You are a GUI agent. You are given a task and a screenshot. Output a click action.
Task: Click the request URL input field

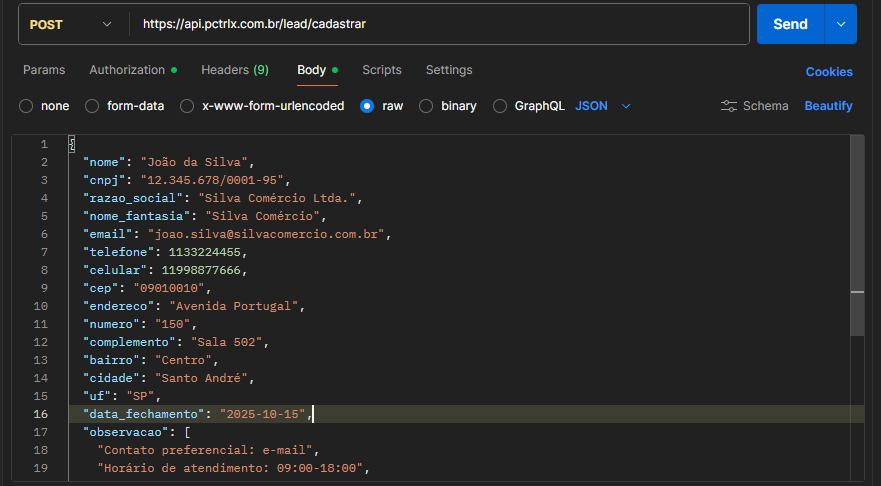click(x=440, y=24)
